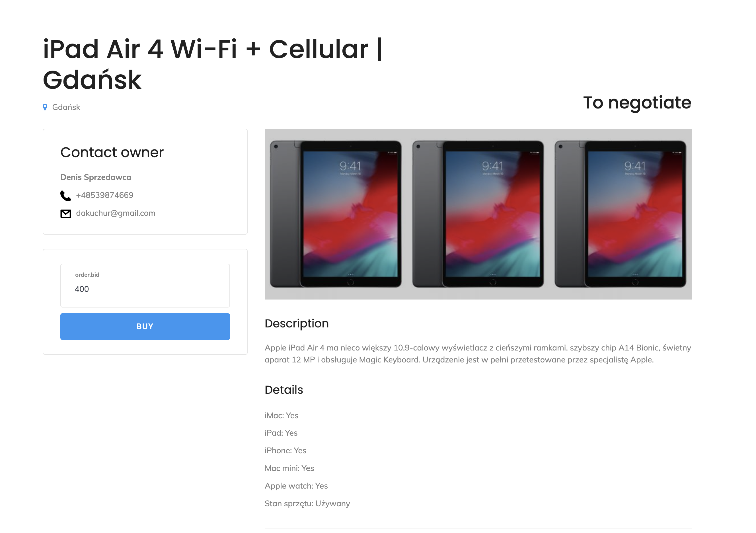Image resolution: width=756 pixels, height=533 pixels.
Task: Click the Stan sprzętu: Używany detail
Action: click(307, 503)
